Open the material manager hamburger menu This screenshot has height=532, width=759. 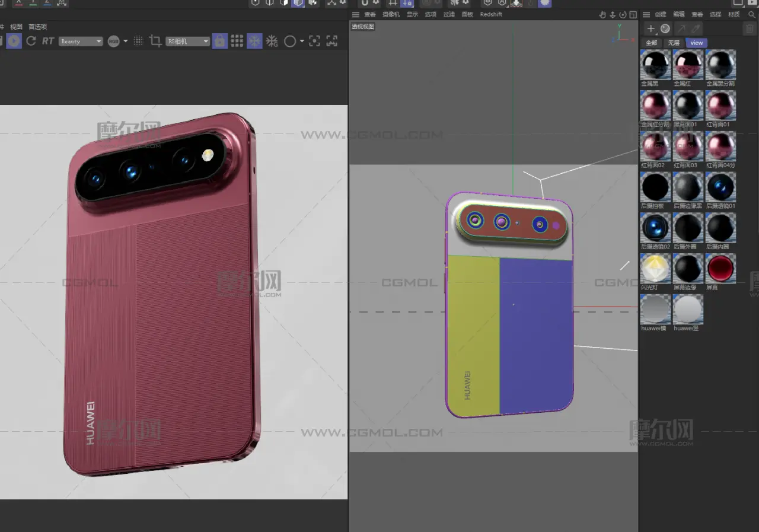click(x=646, y=14)
